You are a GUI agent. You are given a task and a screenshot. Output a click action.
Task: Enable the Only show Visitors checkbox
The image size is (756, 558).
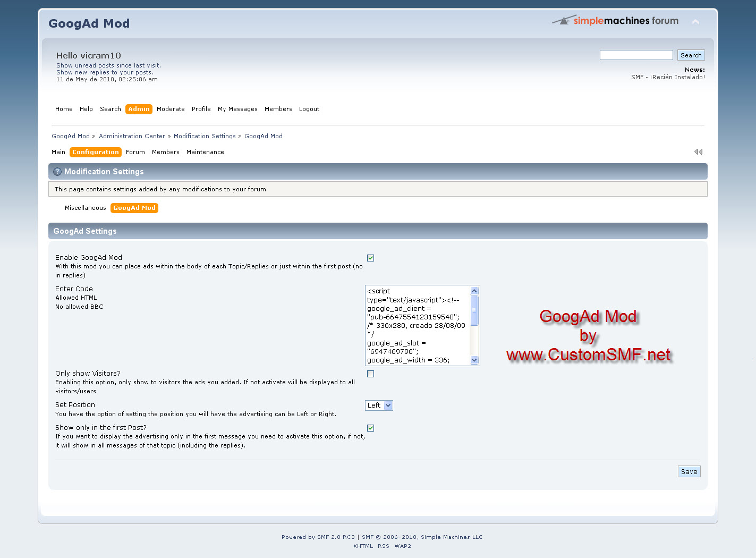tap(370, 374)
